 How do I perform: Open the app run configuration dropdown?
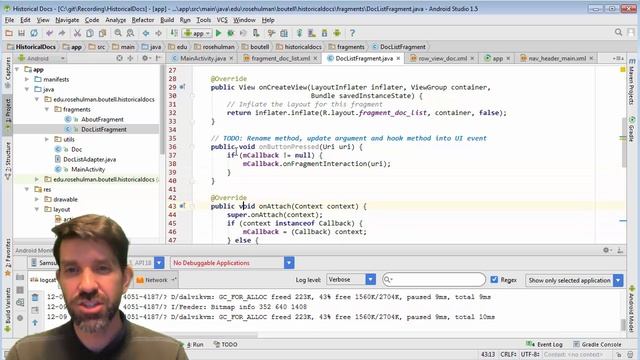[x=197, y=33]
